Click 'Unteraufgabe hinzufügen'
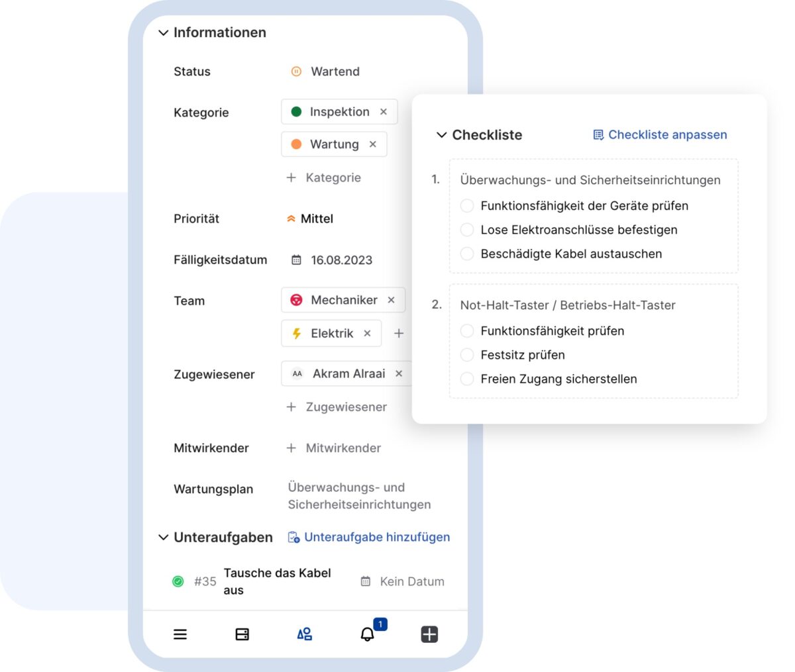The width and height of the screenshot is (795, 672). pos(376,537)
